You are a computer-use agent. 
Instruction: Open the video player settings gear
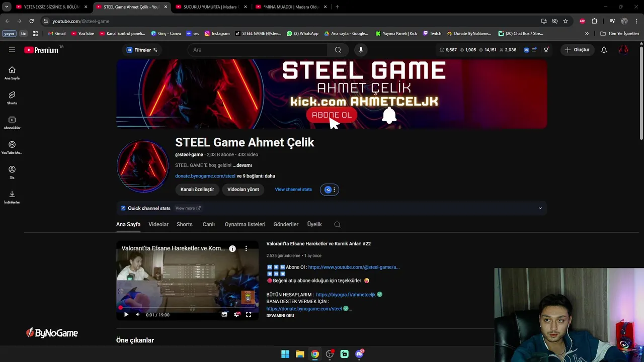(236, 315)
